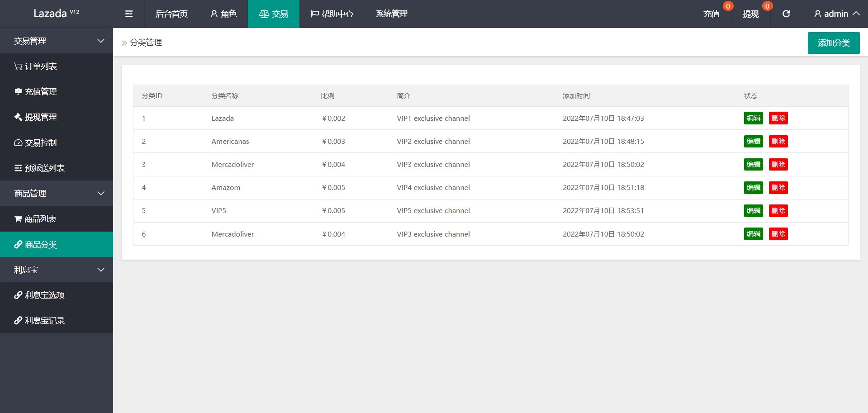Open 商品列表 in the sidebar
Screen dimensions: 868x413
click(x=57, y=219)
